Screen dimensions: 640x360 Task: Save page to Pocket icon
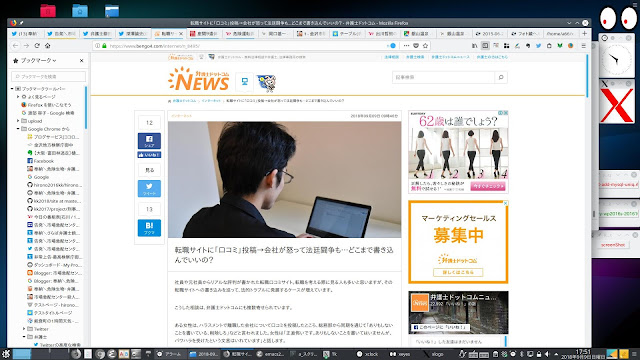tap(416, 46)
